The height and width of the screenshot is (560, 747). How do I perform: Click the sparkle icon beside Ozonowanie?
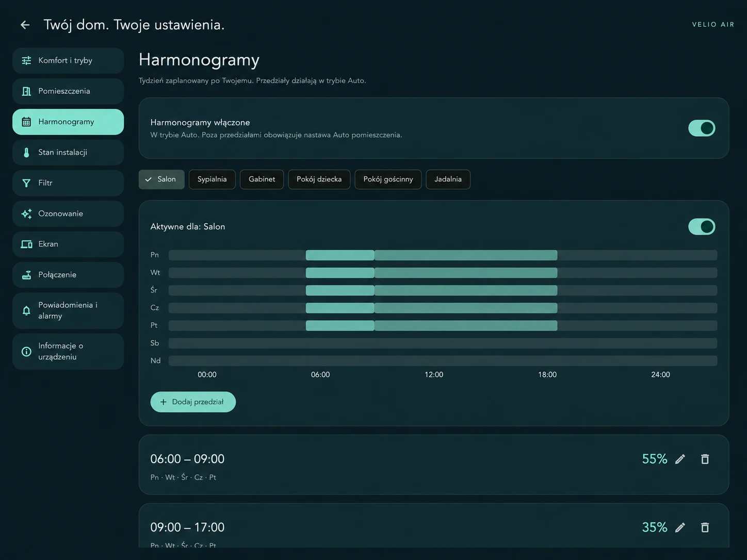tap(26, 213)
